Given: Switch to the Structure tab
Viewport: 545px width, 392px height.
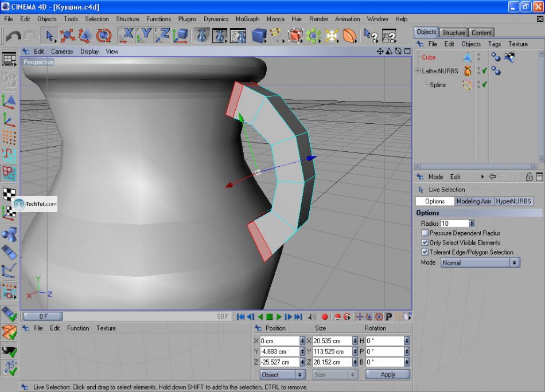Looking at the screenshot, I should pyautogui.click(x=454, y=33).
